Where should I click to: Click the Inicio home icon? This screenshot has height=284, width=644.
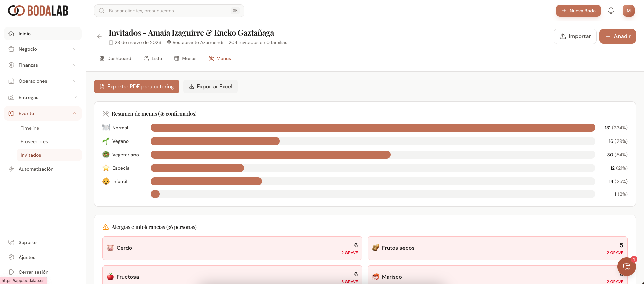(x=11, y=34)
